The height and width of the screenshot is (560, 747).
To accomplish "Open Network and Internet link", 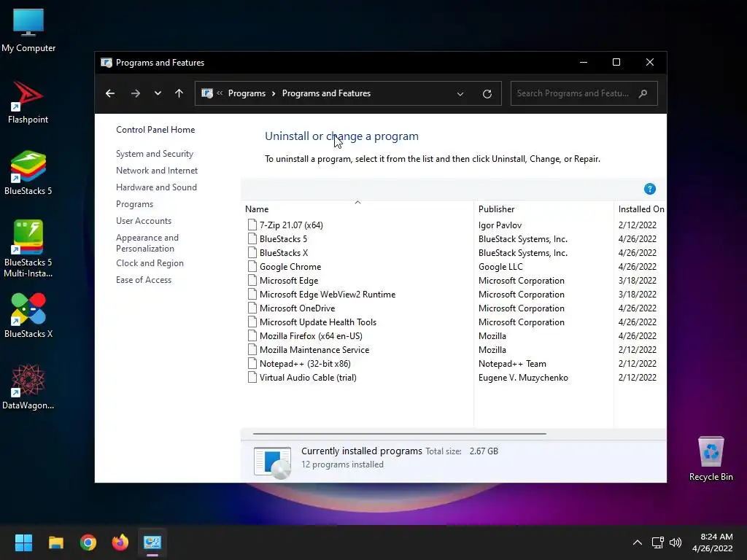I will [x=157, y=171].
